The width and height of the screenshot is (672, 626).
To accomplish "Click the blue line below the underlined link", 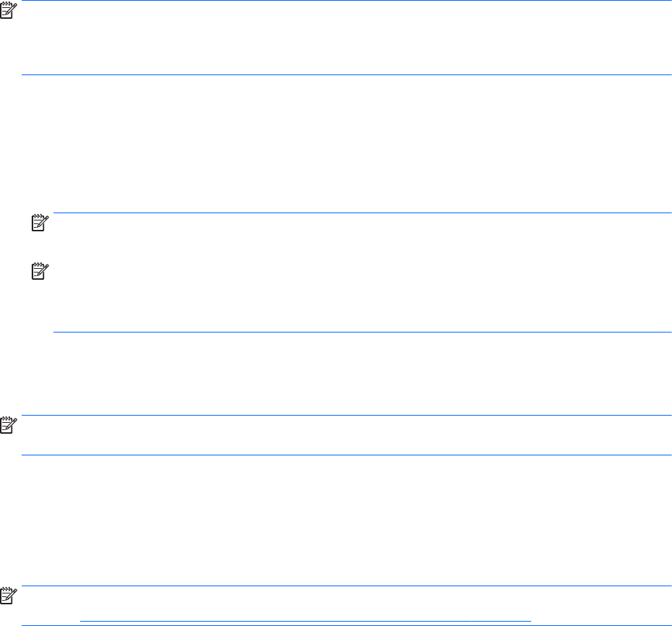I will coord(347,625).
